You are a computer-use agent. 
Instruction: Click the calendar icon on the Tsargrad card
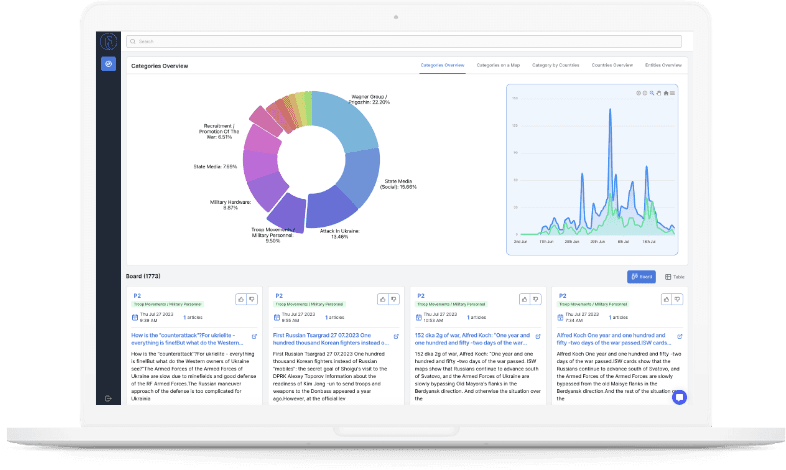coord(276,317)
